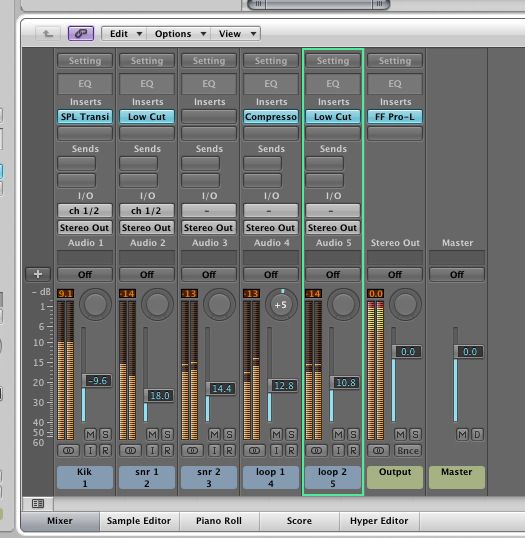Mute the Master channel
This screenshot has width=525, height=538.
462,434
